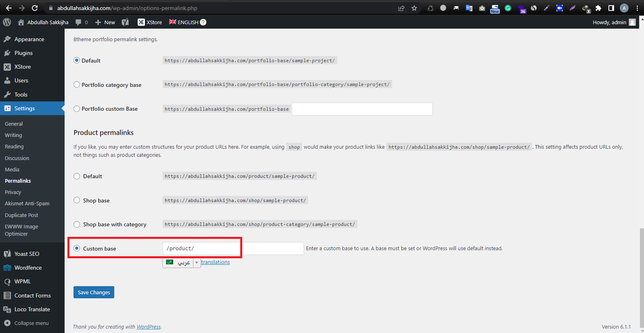Open the Chrome profile avatar
Image resolution: width=644 pixels, height=333 pixels.
click(624, 8)
